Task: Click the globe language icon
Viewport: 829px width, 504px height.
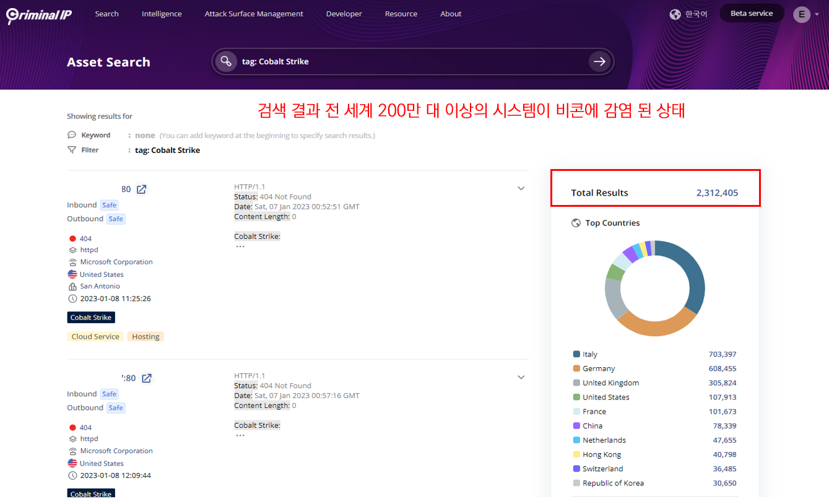Action: 675,14
